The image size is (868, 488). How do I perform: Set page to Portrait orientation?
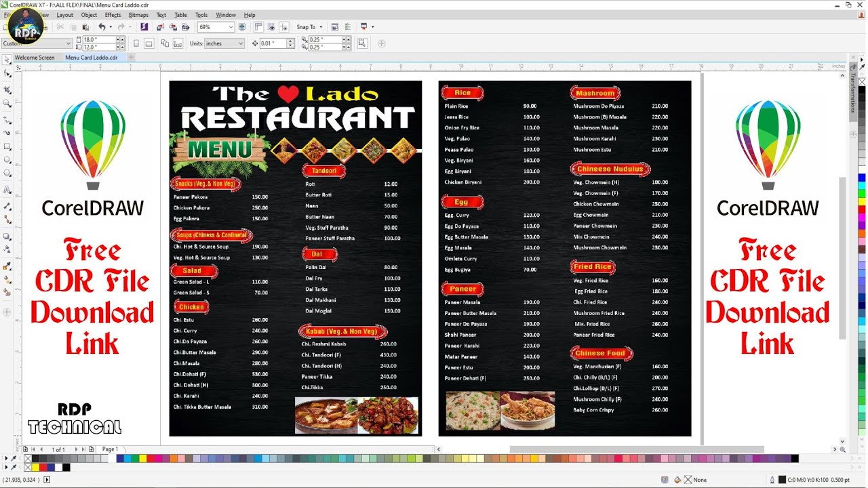click(136, 43)
